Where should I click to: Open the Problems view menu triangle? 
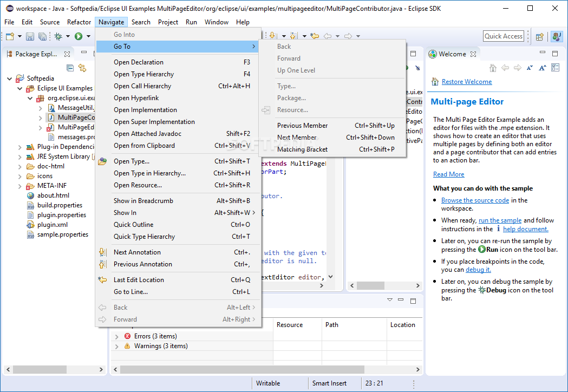(x=390, y=300)
